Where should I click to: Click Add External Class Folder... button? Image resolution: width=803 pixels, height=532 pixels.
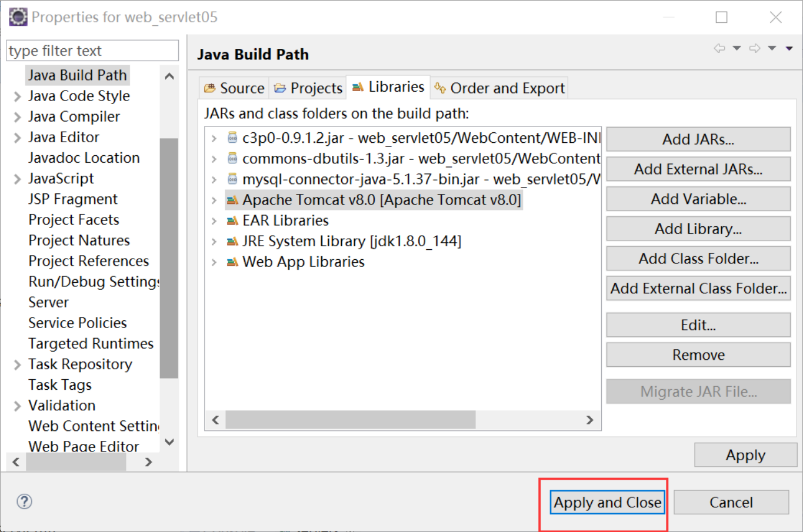[x=698, y=289]
